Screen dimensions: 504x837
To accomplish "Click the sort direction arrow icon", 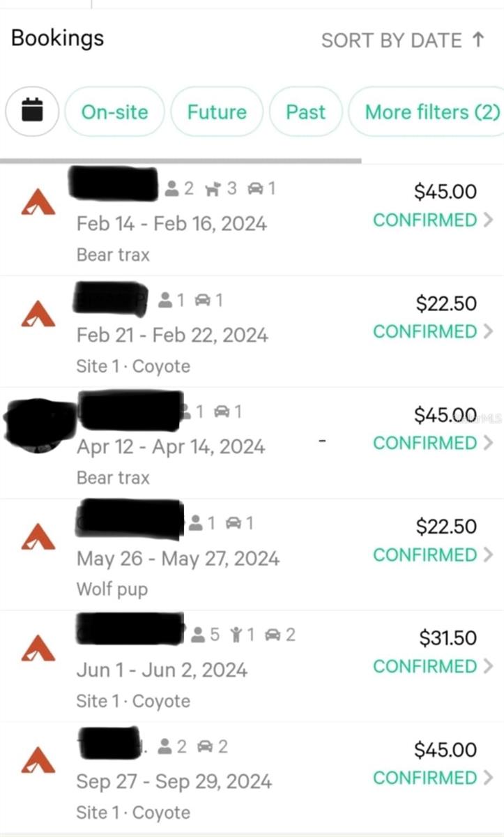I will [x=478, y=40].
